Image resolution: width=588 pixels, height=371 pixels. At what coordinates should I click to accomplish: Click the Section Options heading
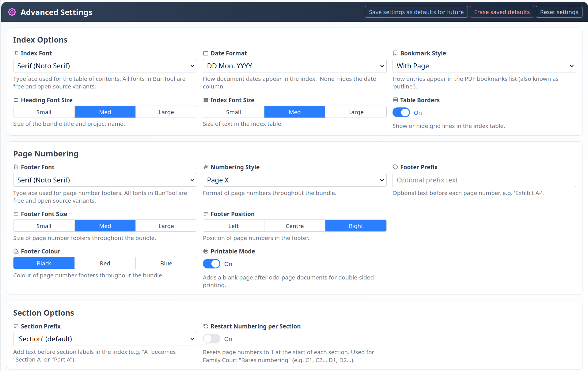44,313
